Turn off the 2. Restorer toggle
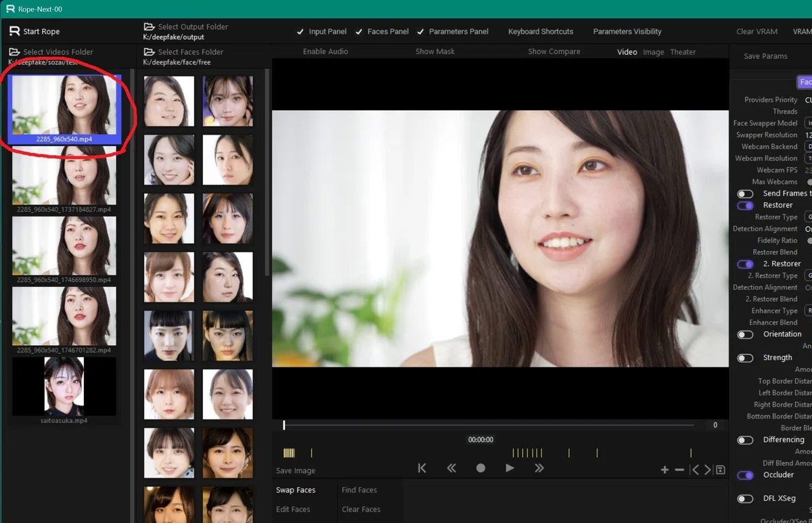The image size is (812, 523). click(745, 265)
